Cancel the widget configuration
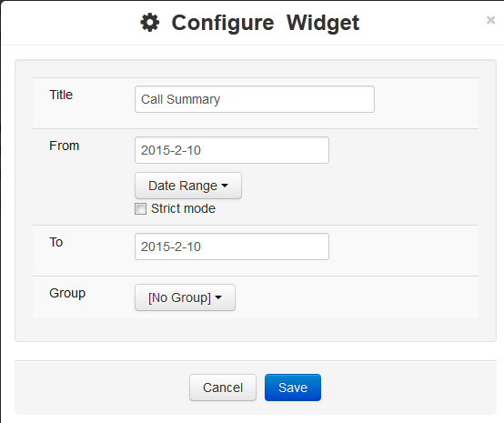The image size is (504, 423). tap(223, 388)
